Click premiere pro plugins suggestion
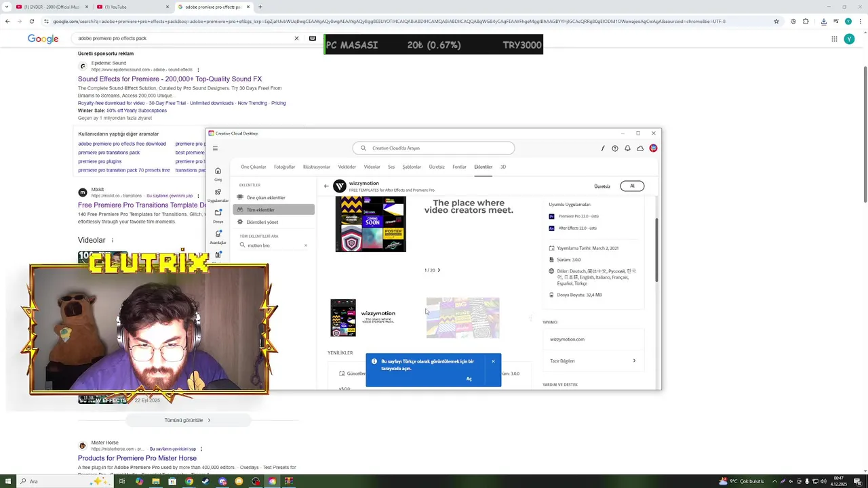 click(100, 161)
